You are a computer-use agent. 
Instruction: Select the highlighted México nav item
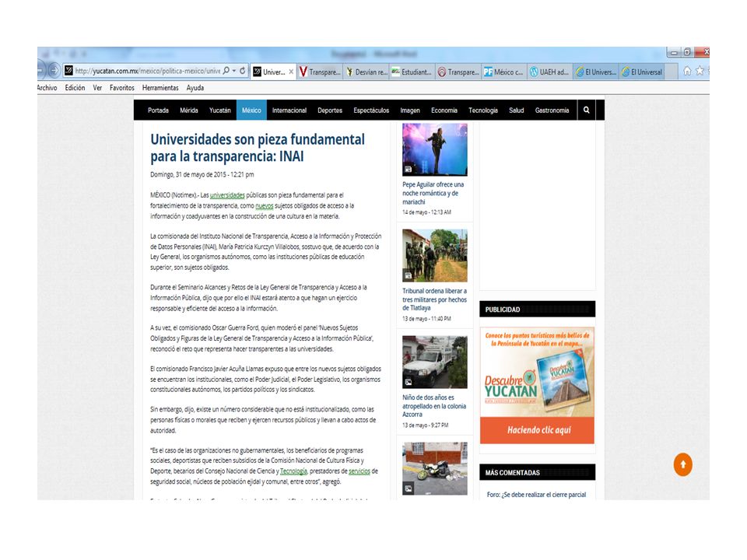251,110
